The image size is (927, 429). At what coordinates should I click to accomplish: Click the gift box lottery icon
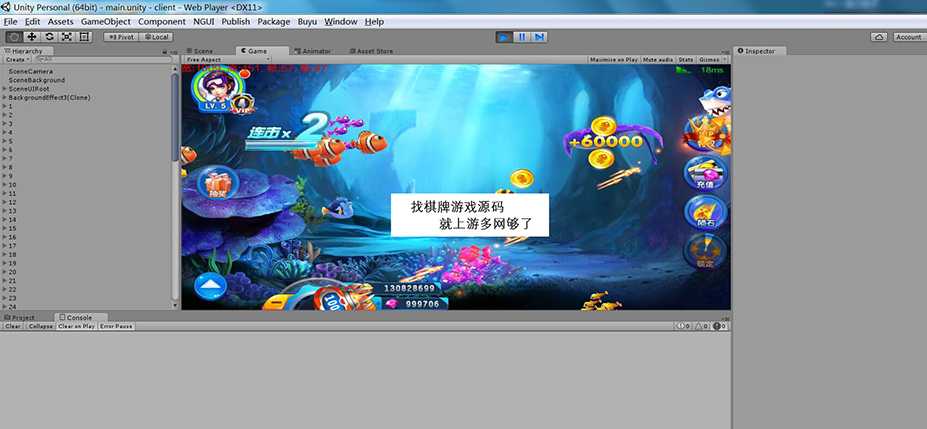click(216, 183)
